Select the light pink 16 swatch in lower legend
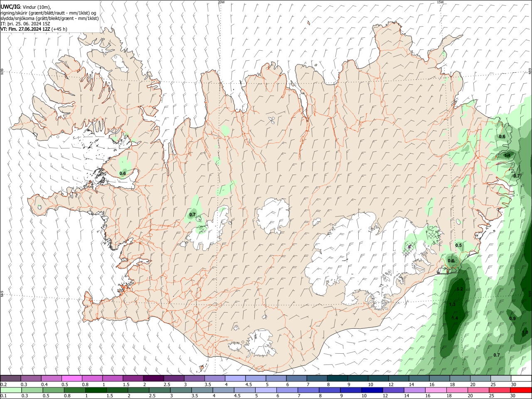Screen dimensions: 532x399 click(x=435, y=390)
